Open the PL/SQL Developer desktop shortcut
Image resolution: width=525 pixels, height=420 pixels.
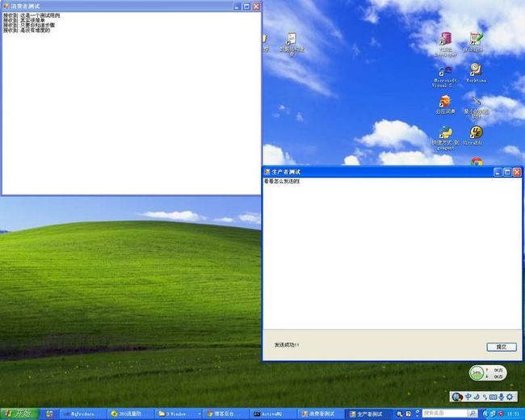(445, 44)
